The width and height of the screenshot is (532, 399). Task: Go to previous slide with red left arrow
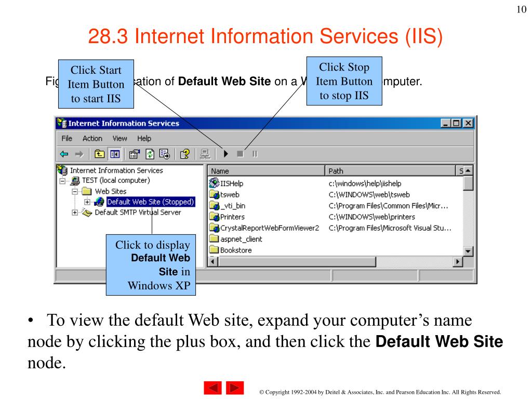pos(212,388)
